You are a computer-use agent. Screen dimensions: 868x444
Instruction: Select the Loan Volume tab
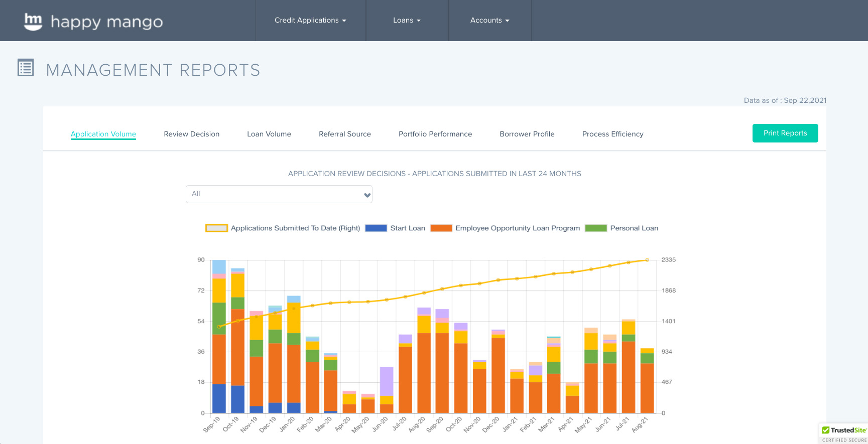click(x=269, y=134)
